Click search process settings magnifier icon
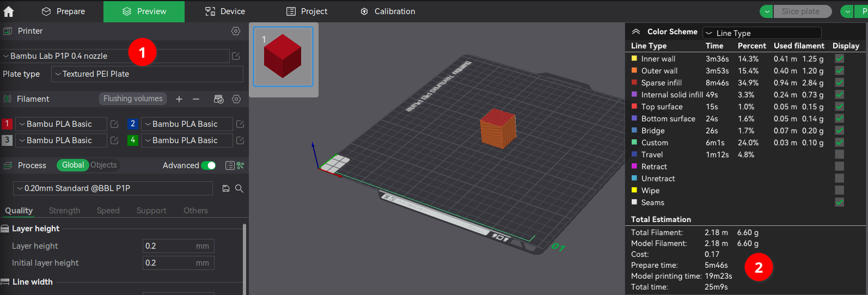Screen dimensions: 868x295 [239, 188]
